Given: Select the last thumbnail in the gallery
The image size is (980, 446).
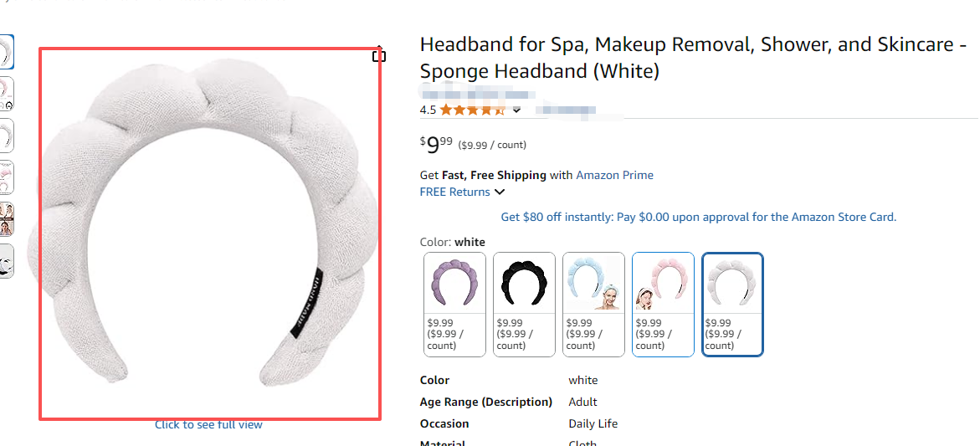Looking at the screenshot, I should tap(6, 260).
